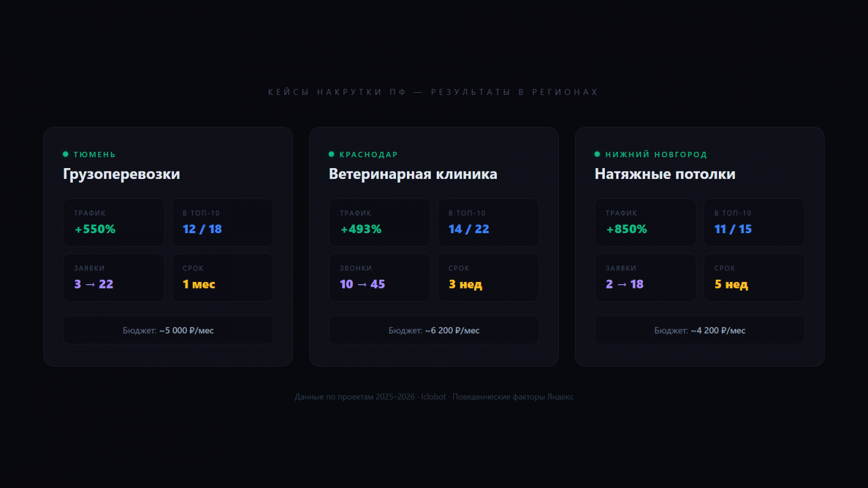Click the 3 нед срок tile
Image resolution: width=868 pixels, height=488 pixels.
pos(488,278)
